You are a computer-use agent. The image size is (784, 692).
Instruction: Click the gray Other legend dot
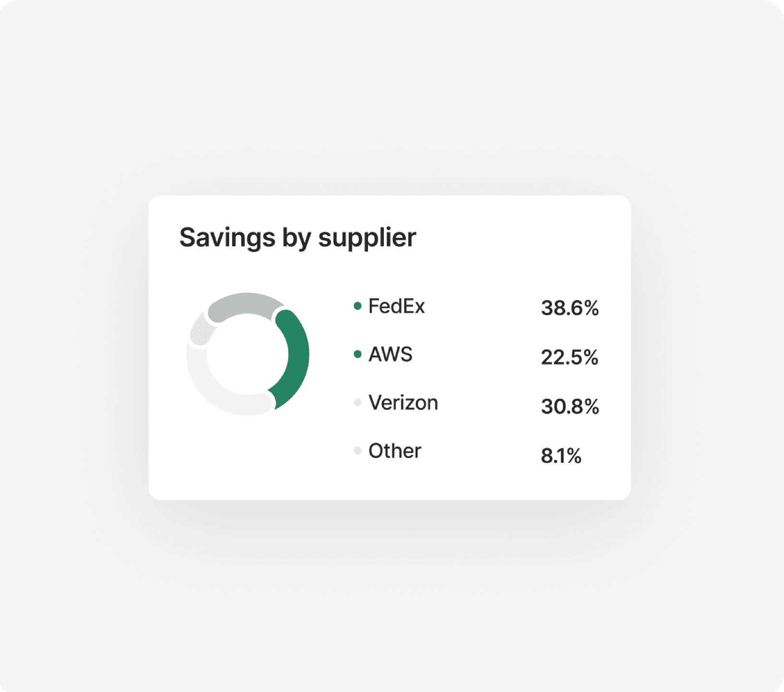357,450
